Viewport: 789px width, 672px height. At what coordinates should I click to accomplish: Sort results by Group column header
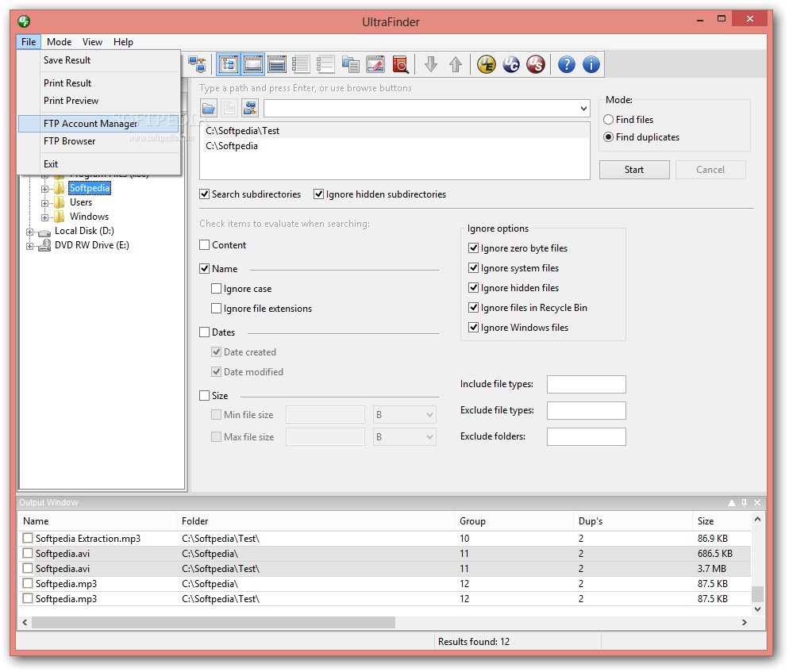tap(514, 521)
